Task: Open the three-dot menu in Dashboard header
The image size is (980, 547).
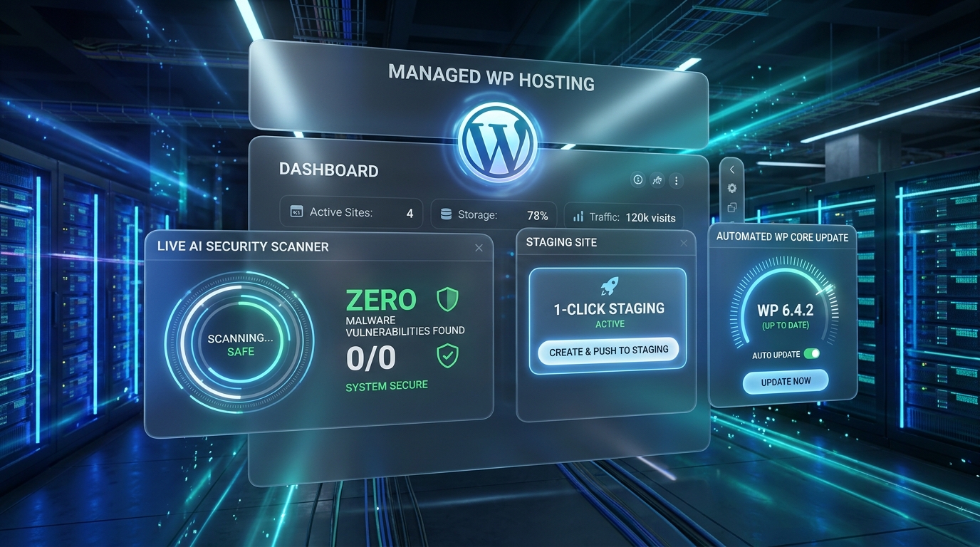Action: (676, 181)
